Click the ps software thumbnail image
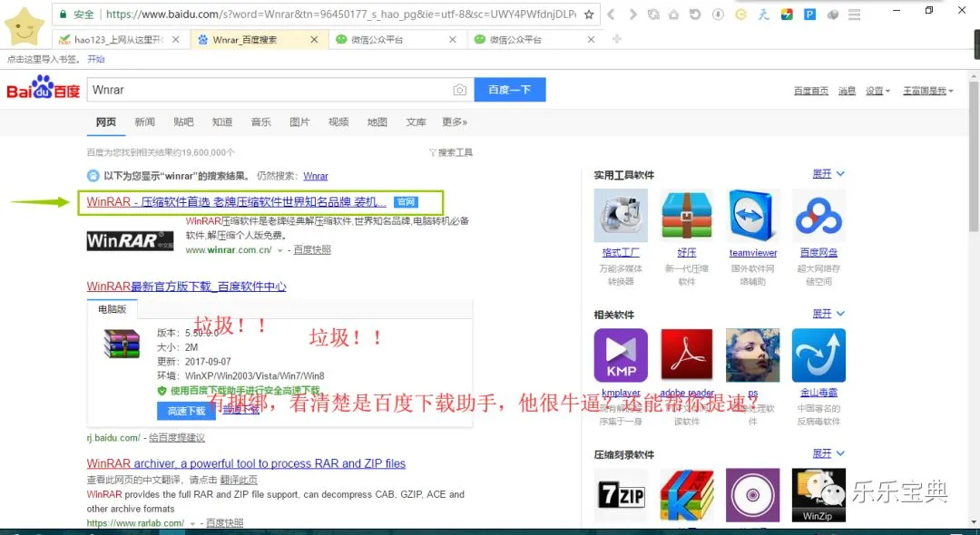The image size is (980, 535). pyautogui.click(x=752, y=355)
